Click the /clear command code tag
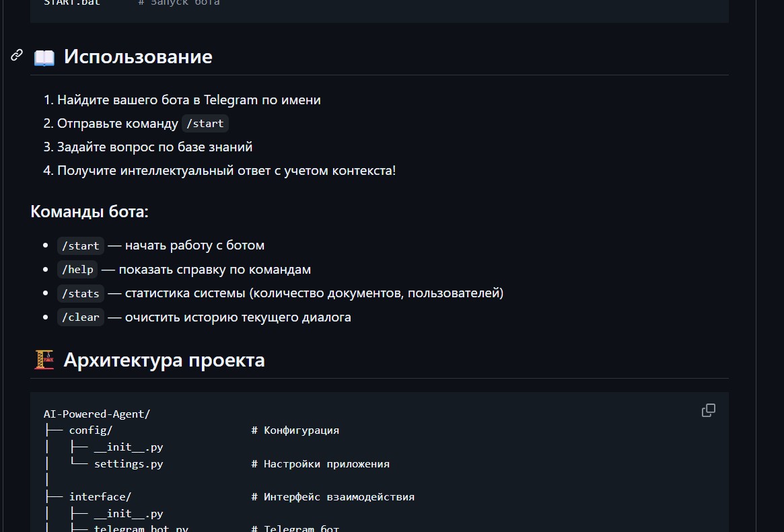784x532 pixels. point(81,317)
